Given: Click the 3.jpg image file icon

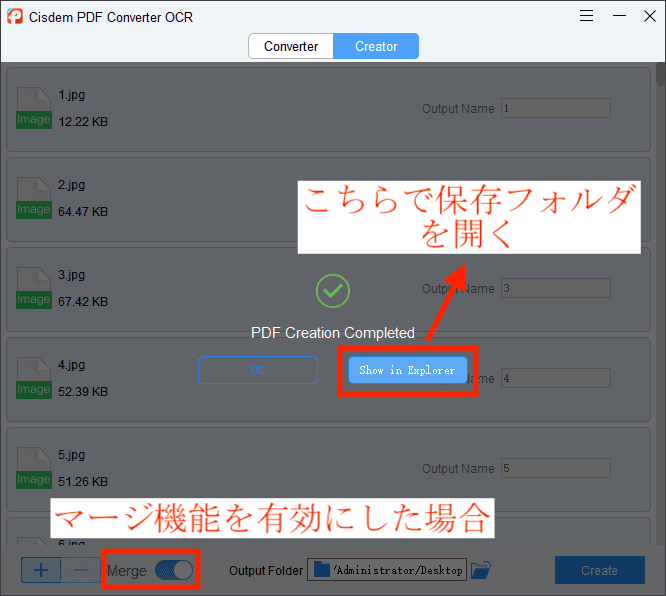Looking at the screenshot, I should pos(34,288).
